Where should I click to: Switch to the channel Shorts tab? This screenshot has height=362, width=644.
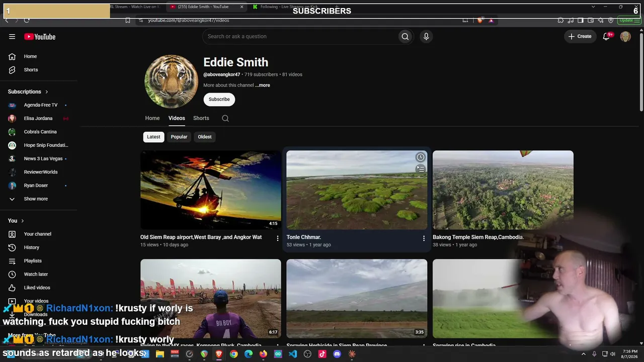click(x=201, y=118)
